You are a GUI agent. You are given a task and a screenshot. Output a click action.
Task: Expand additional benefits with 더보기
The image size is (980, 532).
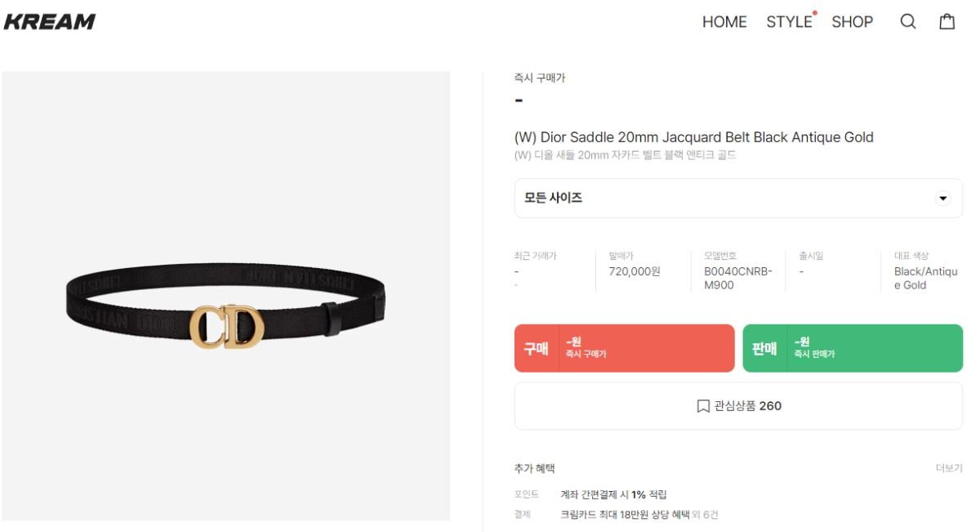949,468
